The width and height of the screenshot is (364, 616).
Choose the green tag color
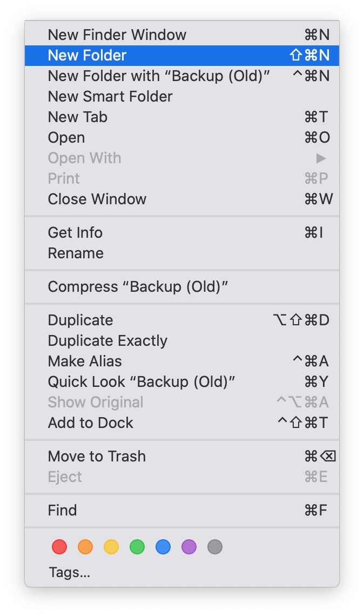click(137, 547)
